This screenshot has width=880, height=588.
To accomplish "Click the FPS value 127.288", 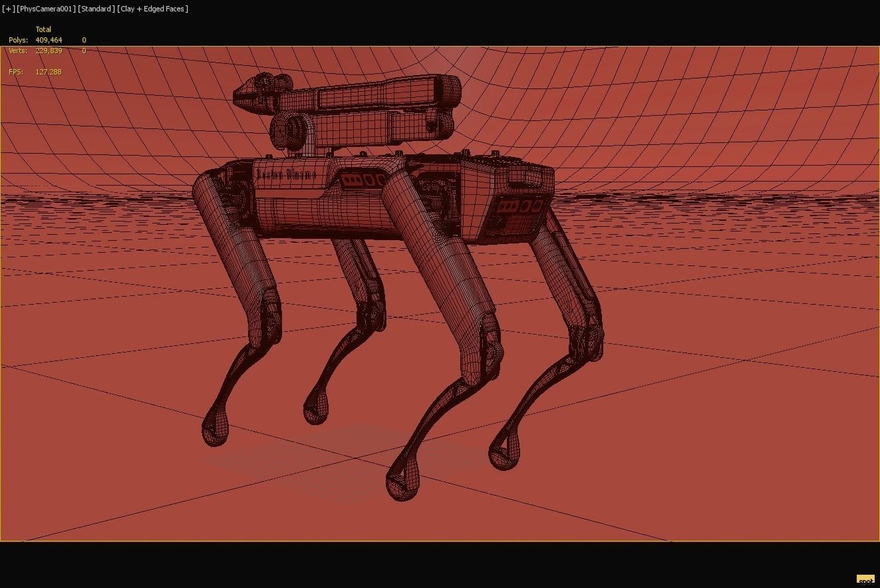I will (x=49, y=72).
